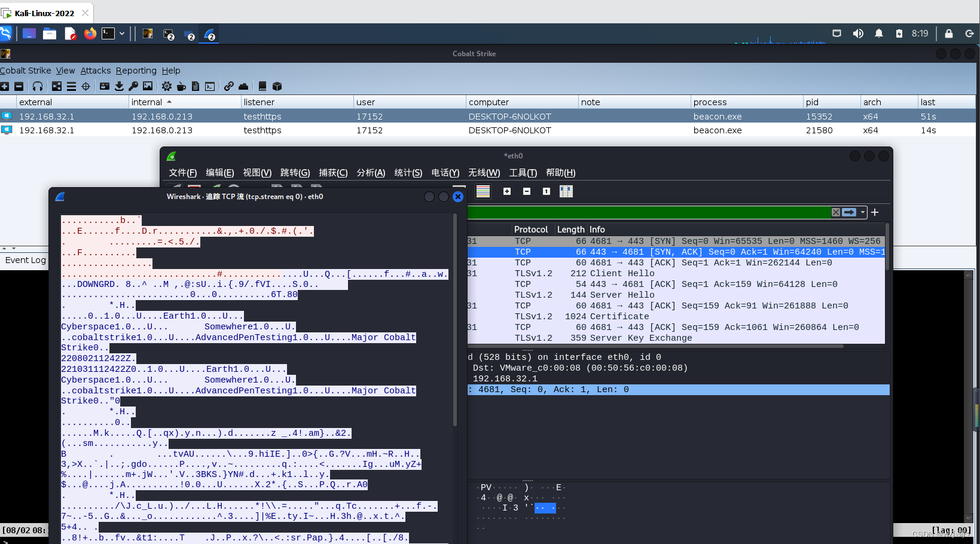
Task: Toggle resize columns button in Wireshark toolbar
Action: click(566, 191)
